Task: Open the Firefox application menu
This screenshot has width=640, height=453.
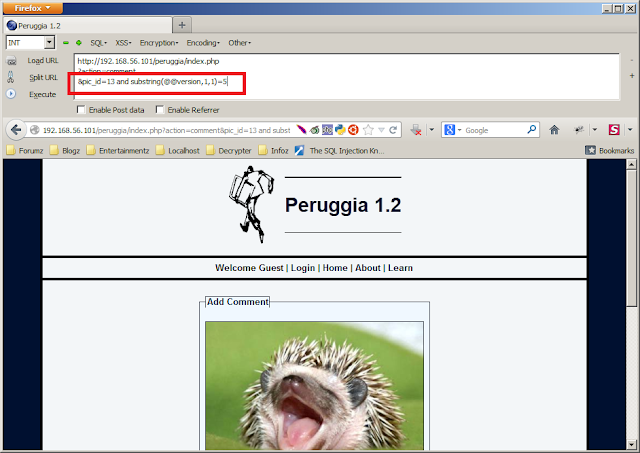Action: pos(33,8)
